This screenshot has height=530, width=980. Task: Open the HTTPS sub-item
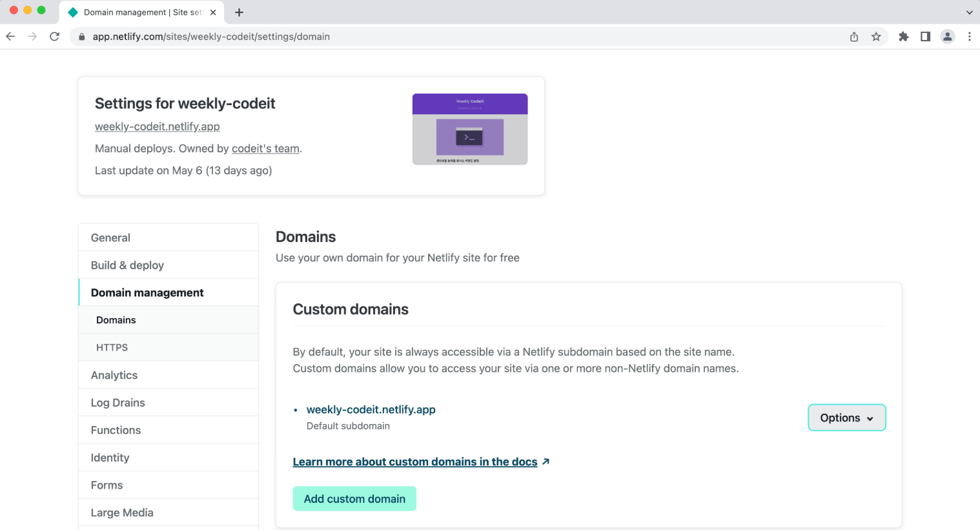pos(168,347)
